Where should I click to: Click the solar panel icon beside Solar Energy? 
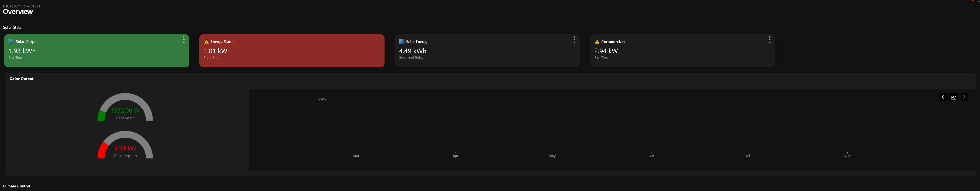click(x=401, y=42)
